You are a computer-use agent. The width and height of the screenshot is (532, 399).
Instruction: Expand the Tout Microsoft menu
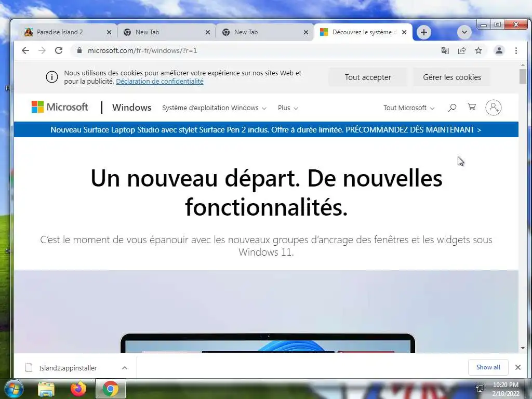click(x=409, y=108)
